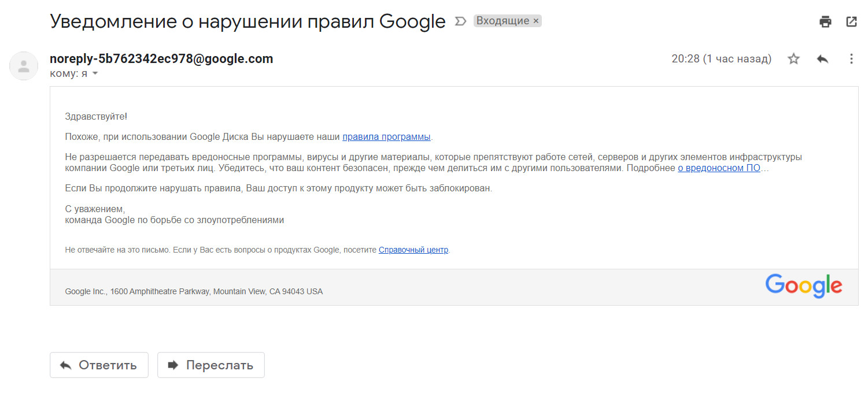Image resolution: width=868 pixels, height=415 pixels.
Task: Click the sender address noreply-5b762342ec978@google.com
Action: [161, 58]
